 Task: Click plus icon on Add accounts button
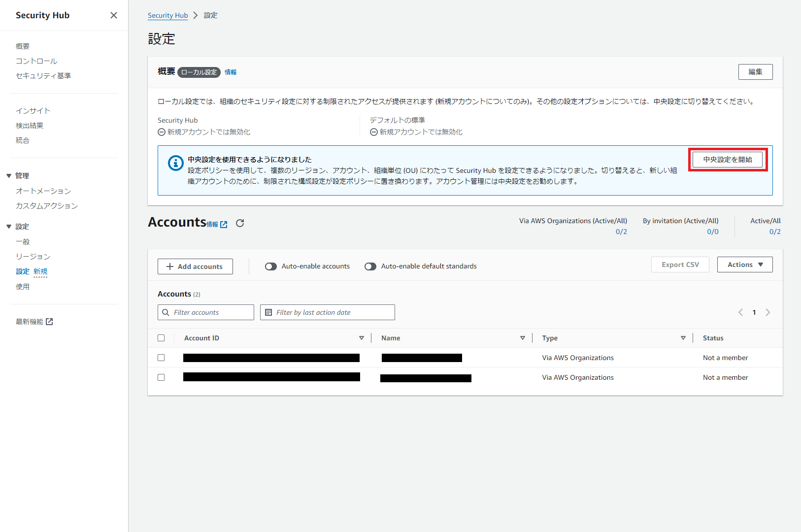170,266
